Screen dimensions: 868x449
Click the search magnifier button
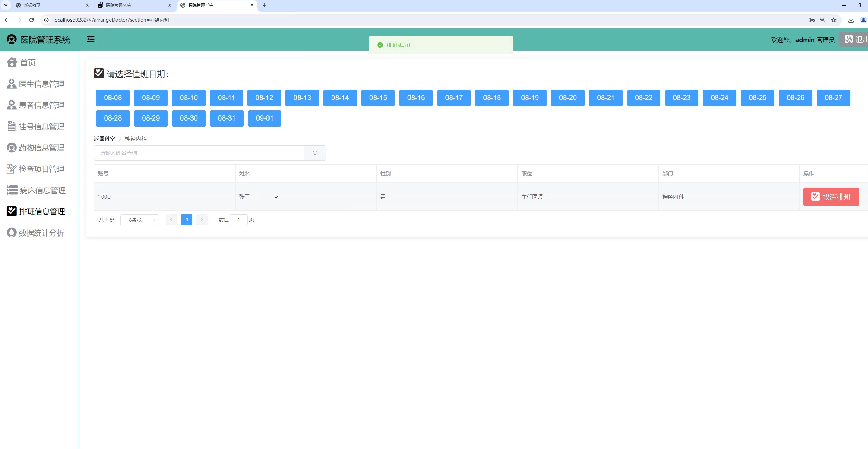click(x=315, y=153)
